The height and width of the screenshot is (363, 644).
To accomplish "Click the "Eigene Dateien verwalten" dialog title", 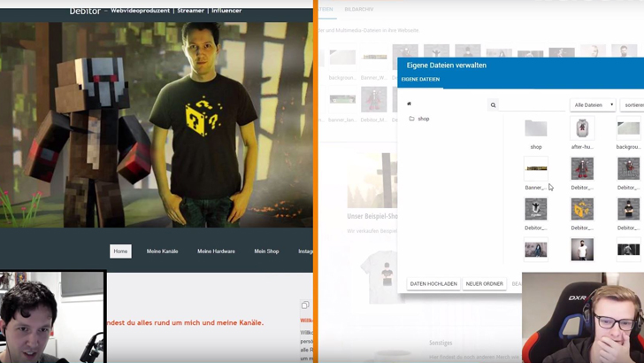I will [x=447, y=66].
